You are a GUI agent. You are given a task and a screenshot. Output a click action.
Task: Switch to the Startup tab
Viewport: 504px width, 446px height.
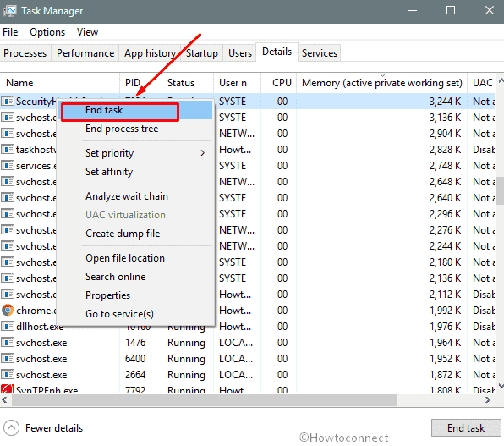[202, 53]
